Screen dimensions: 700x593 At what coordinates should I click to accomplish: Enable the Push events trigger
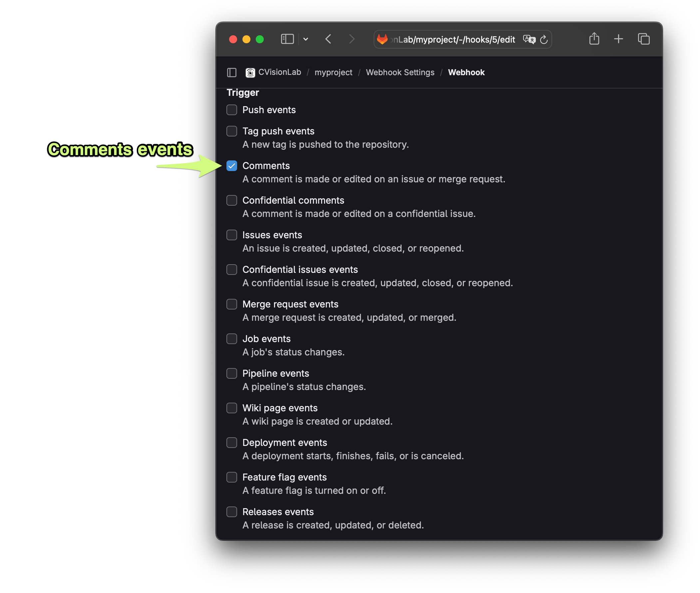(x=231, y=110)
